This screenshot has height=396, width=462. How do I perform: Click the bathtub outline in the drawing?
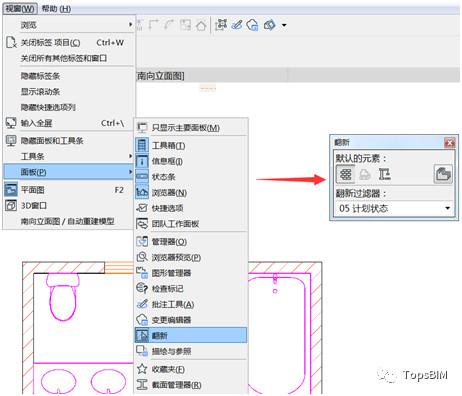click(x=277, y=334)
